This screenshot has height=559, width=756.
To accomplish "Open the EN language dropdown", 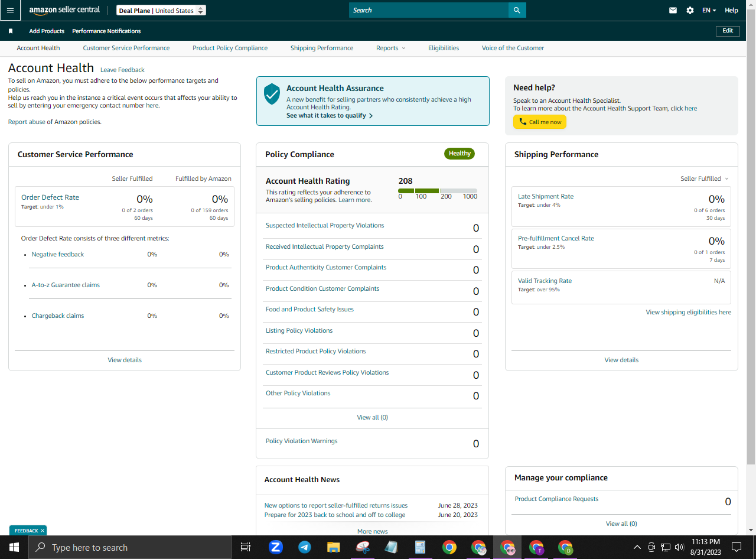I will click(x=709, y=10).
